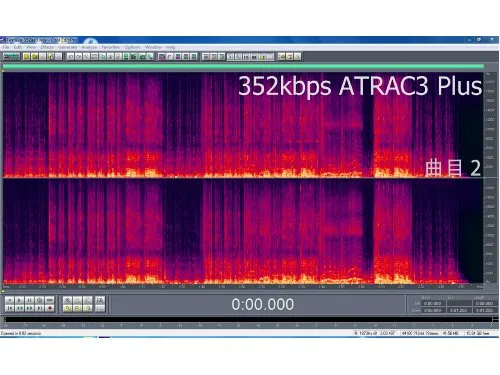Click the Rewind button

[19, 308]
